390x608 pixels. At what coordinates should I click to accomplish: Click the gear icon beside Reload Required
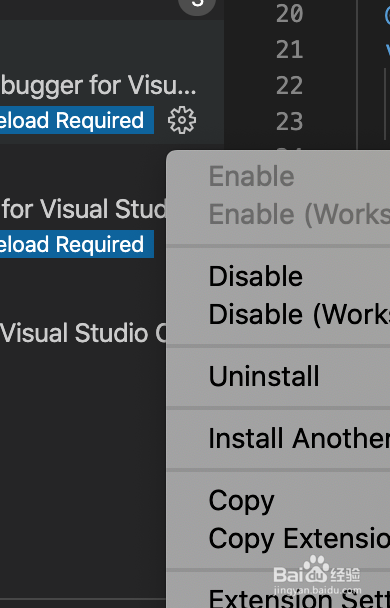coord(182,120)
